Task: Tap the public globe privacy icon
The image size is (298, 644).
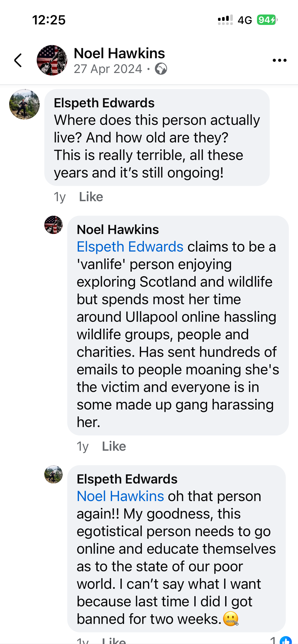Action: (161, 69)
